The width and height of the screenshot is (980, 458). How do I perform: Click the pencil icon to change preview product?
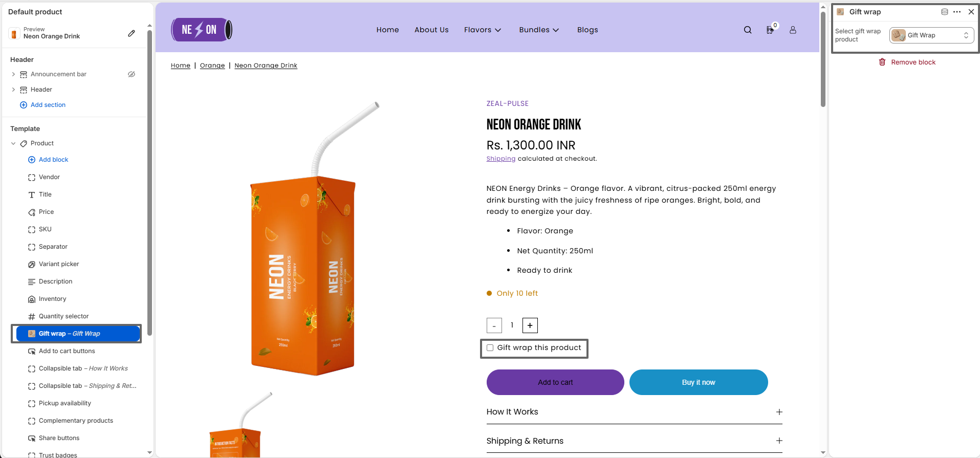pyautogui.click(x=132, y=33)
